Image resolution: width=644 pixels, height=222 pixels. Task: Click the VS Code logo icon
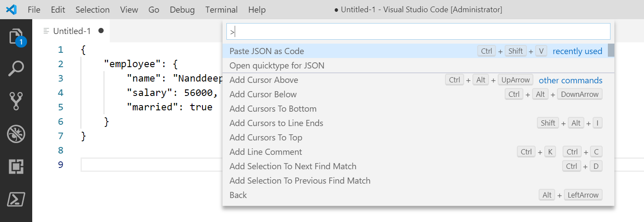(11, 10)
